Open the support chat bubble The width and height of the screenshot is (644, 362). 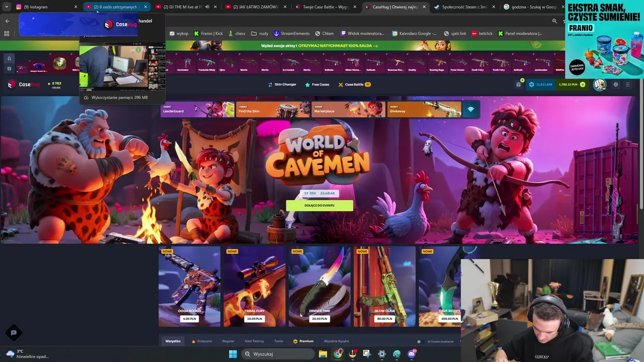(x=14, y=332)
